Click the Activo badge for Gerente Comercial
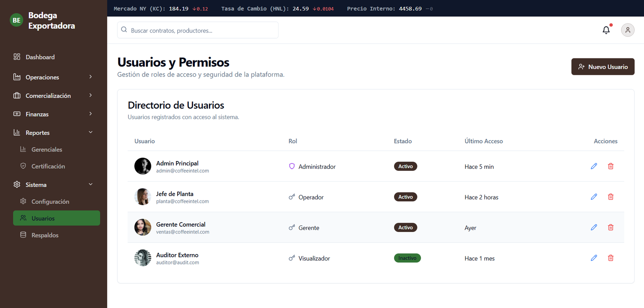This screenshot has height=308, width=644. [x=405, y=227]
